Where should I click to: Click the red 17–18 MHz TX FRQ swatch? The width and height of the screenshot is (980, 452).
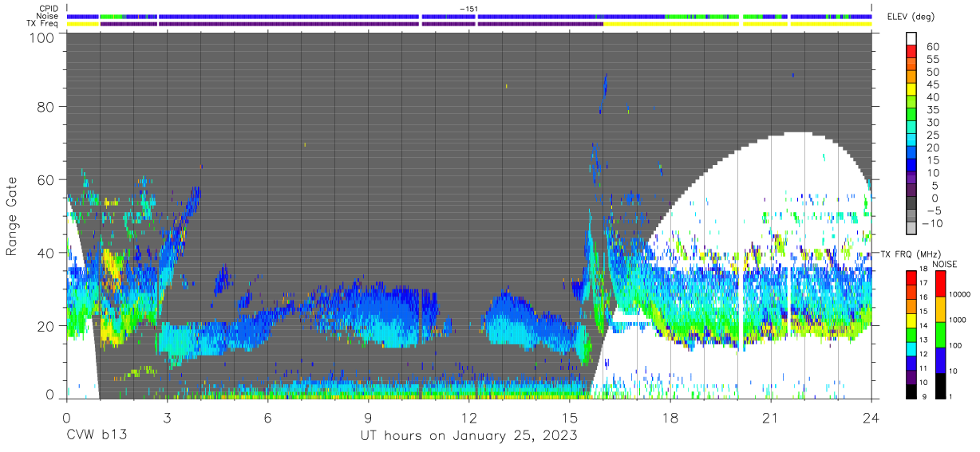[912, 277]
